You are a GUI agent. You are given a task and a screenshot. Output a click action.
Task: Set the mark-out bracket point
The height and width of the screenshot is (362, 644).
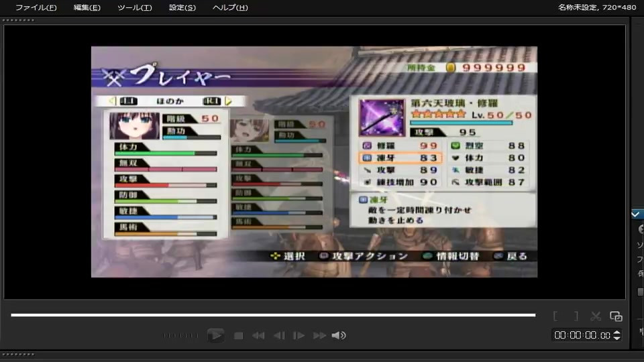click(x=577, y=316)
